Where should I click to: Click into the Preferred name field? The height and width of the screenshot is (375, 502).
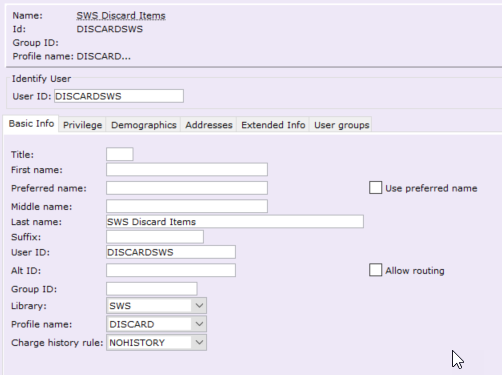[x=187, y=188]
